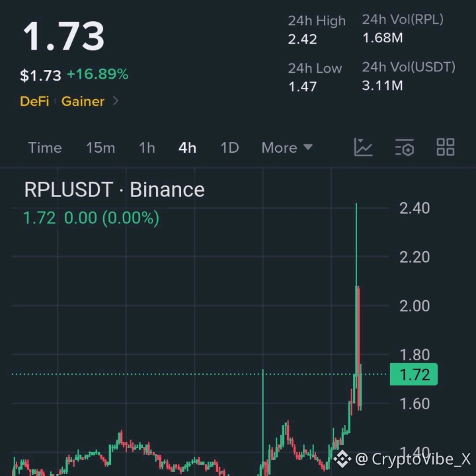476x476 pixels.
Task: Select the Time chart tab
Action: pos(45,148)
